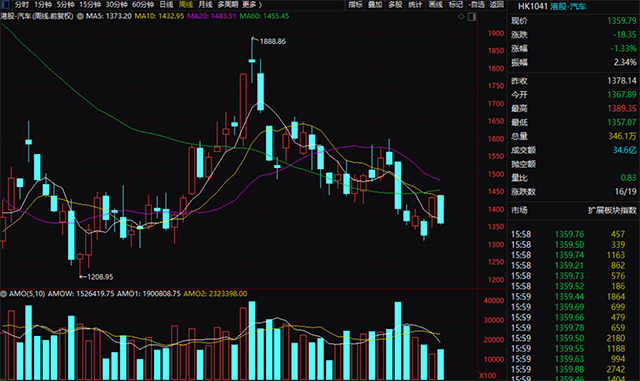The height and width of the screenshot is (381, 640).
Task: Select the 1888.86 high price marker
Action: 272,41
